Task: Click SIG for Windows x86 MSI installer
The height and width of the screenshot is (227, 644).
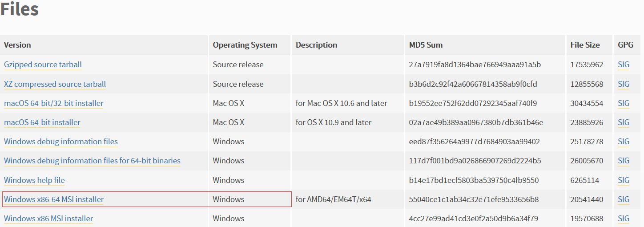Action: (624, 219)
